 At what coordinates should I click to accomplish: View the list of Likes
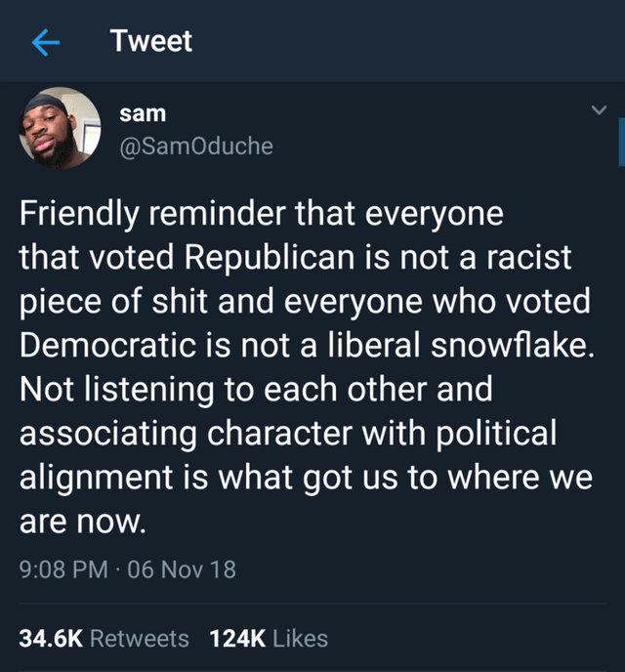[301, 639]
